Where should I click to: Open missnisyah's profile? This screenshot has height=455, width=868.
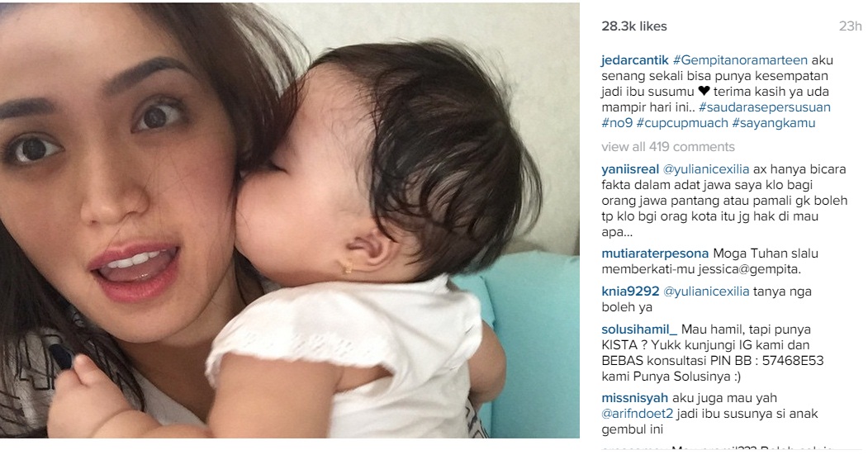(635, 398)
